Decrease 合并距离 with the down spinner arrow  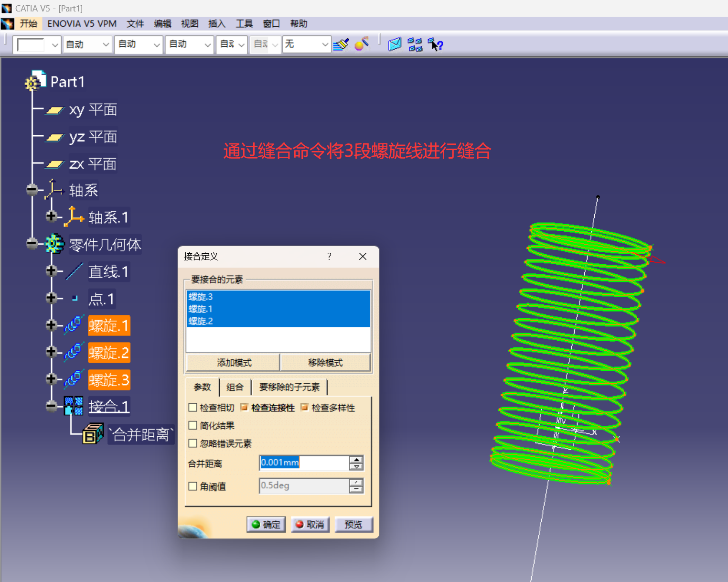356,466
